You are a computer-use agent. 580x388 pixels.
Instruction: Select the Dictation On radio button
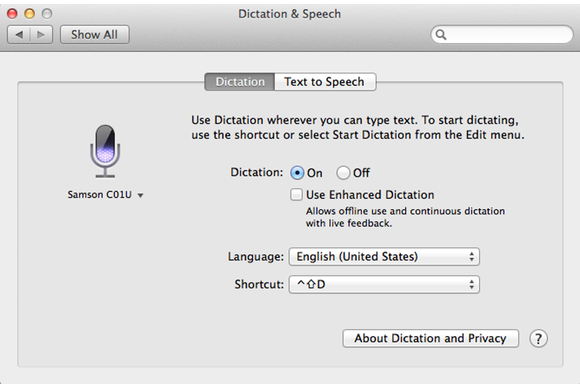tap(297, 173)
